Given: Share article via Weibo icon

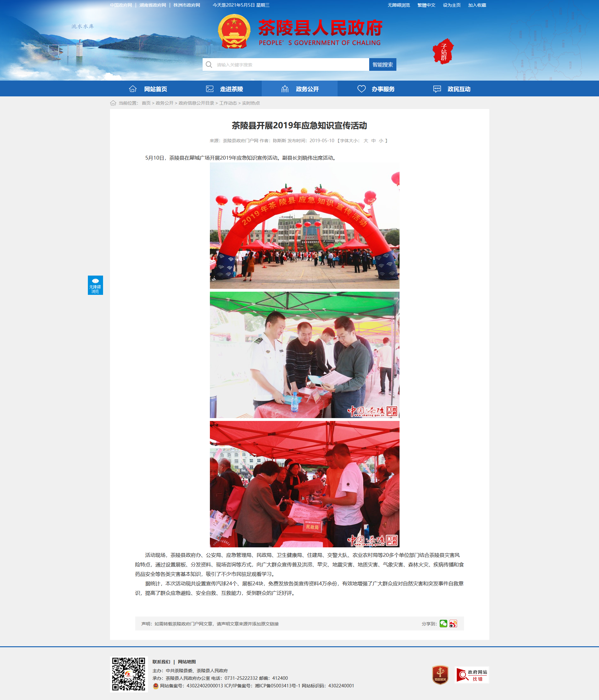Looking at the screenshot, I should pos(453,623).
